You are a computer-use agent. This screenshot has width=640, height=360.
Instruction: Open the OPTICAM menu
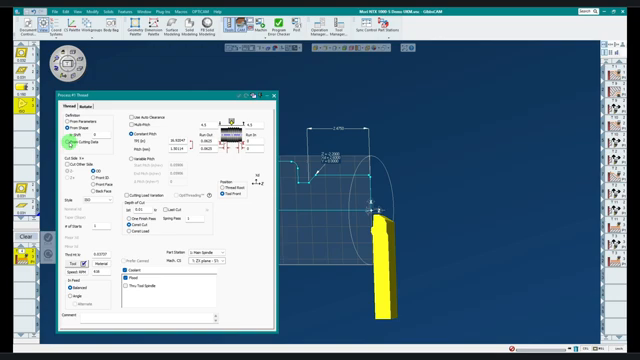tap(200, 12)
